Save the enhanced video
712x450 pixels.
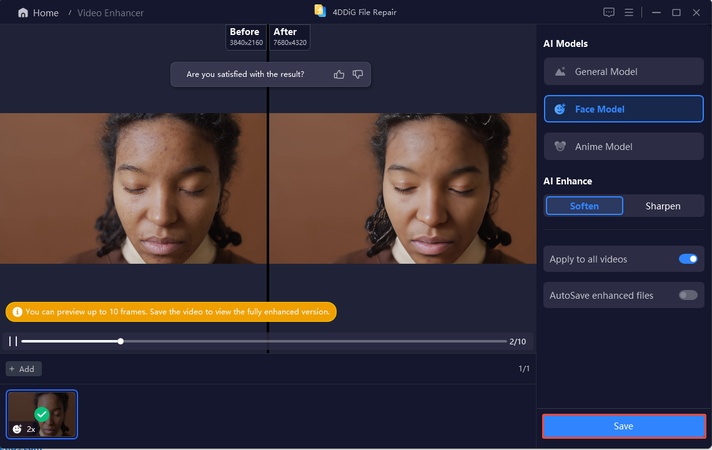(623, 426)
